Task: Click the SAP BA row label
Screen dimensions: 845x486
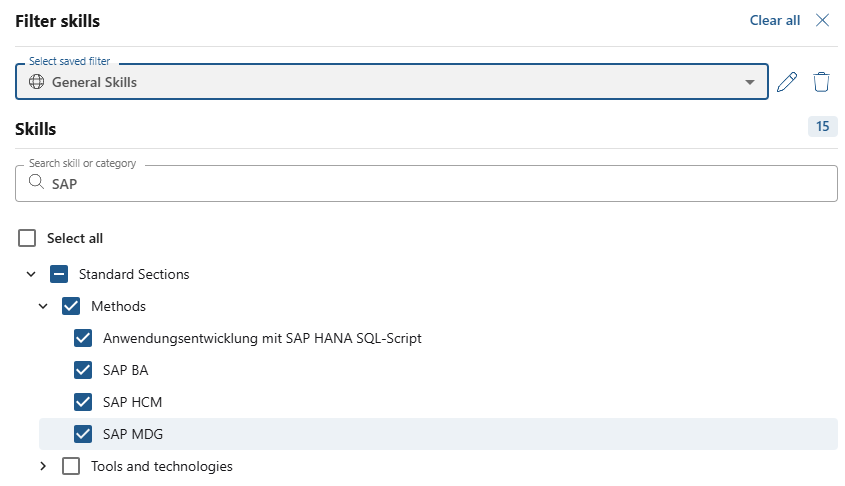Action: [x=126, y=370]
